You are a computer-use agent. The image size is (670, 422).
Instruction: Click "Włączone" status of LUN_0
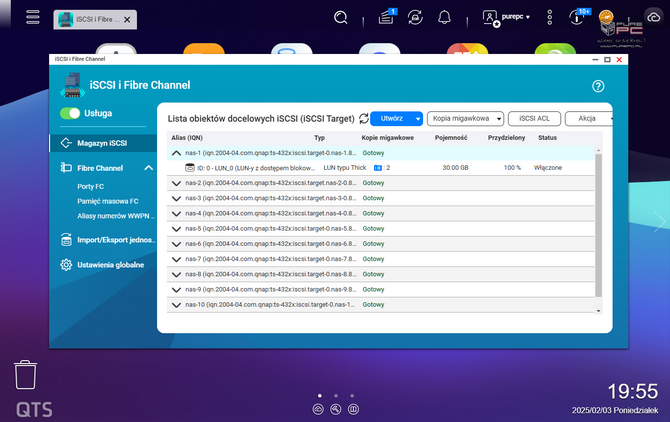pyautogui.click(x=548, y=168)
